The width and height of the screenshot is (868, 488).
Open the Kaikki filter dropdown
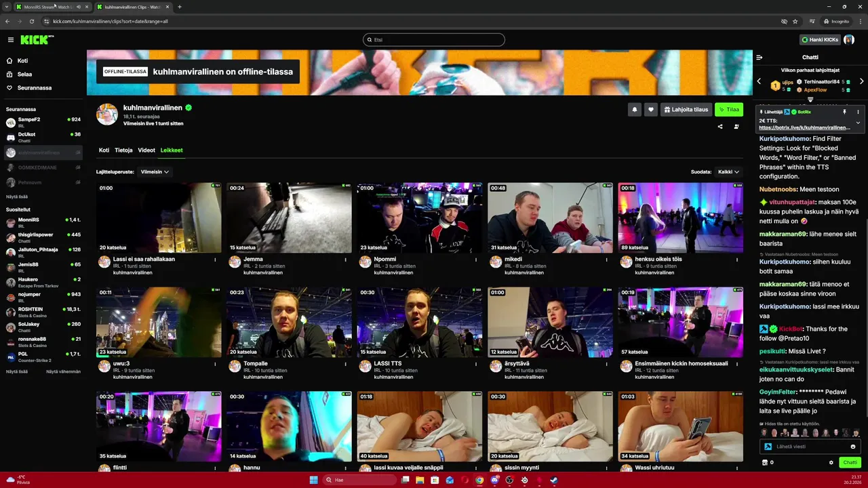click(x=729, y=172)
